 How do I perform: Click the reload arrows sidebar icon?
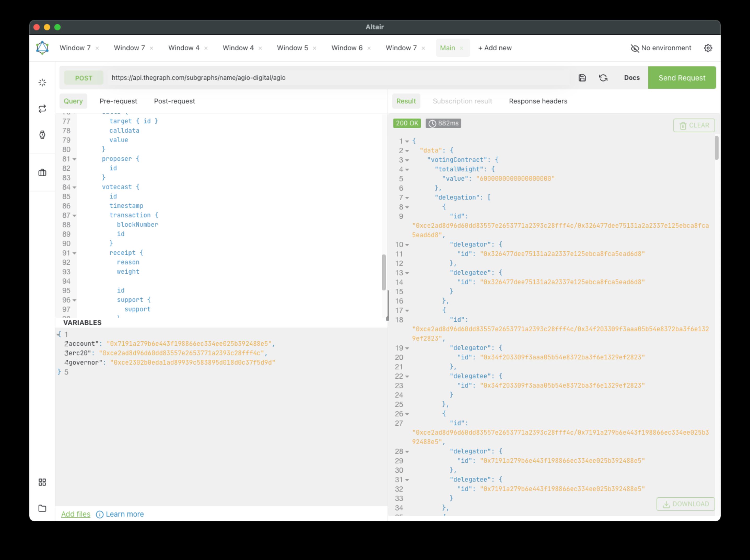tap(42, 108)
